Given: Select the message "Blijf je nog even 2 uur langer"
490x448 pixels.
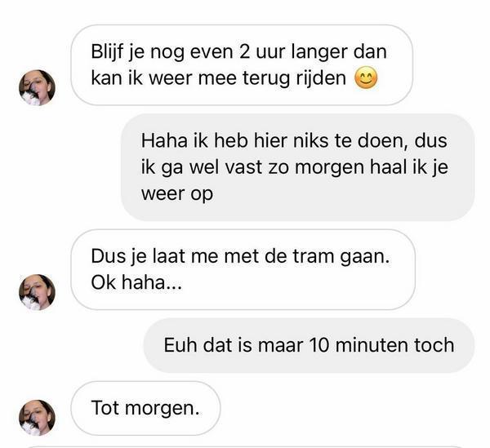Looking at the screenshot, I should pos(242,65).
